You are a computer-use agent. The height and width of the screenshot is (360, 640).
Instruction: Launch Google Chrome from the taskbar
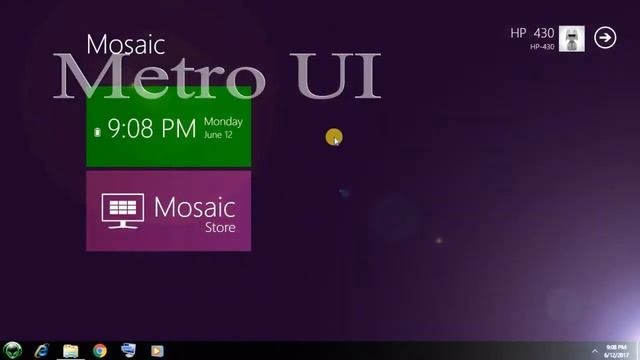(100, 351)
